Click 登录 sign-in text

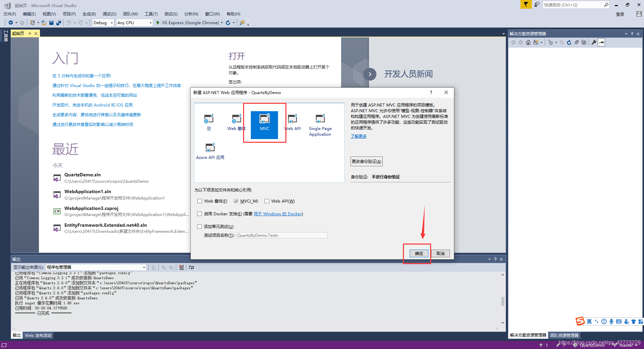(620, 14)
